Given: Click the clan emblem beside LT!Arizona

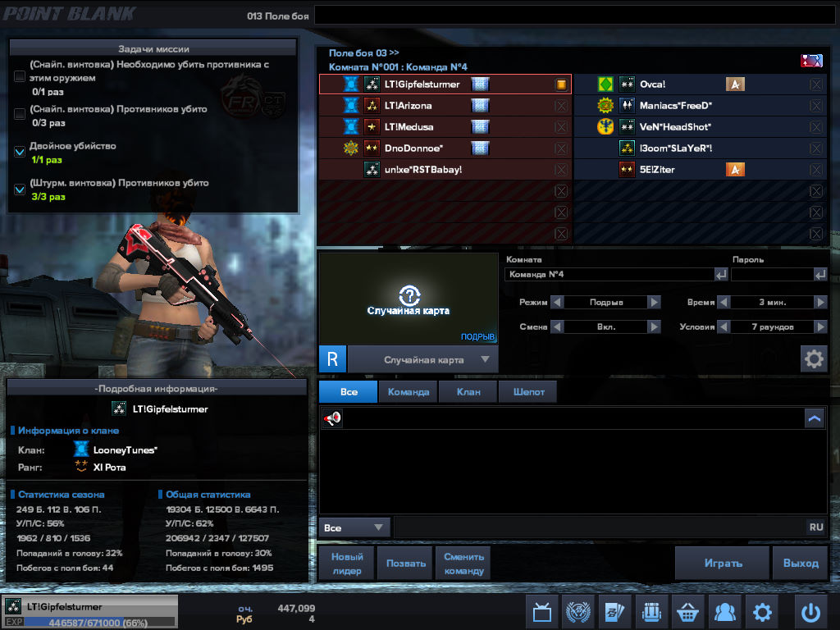Looking at the screenshot, I should 351,106.
